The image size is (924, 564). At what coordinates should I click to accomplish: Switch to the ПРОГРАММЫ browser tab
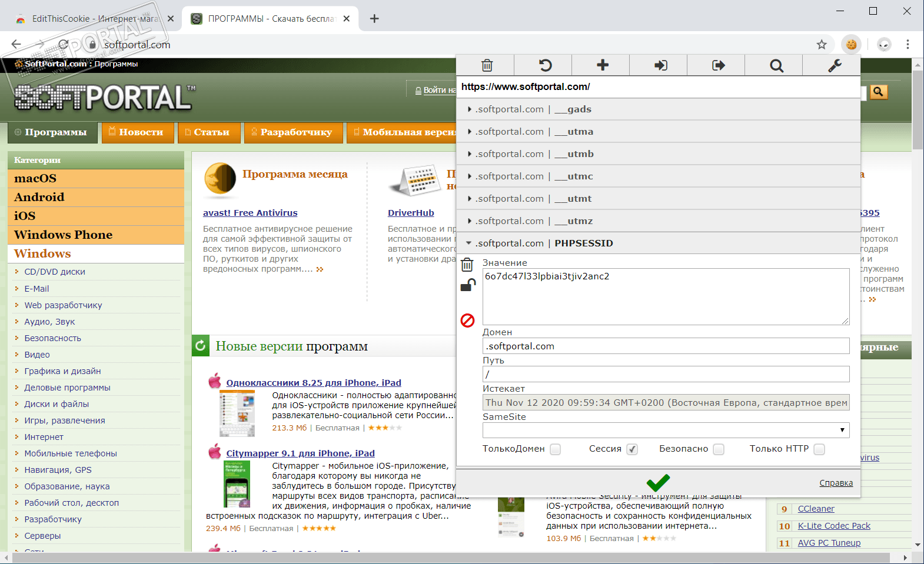[270, 19]
